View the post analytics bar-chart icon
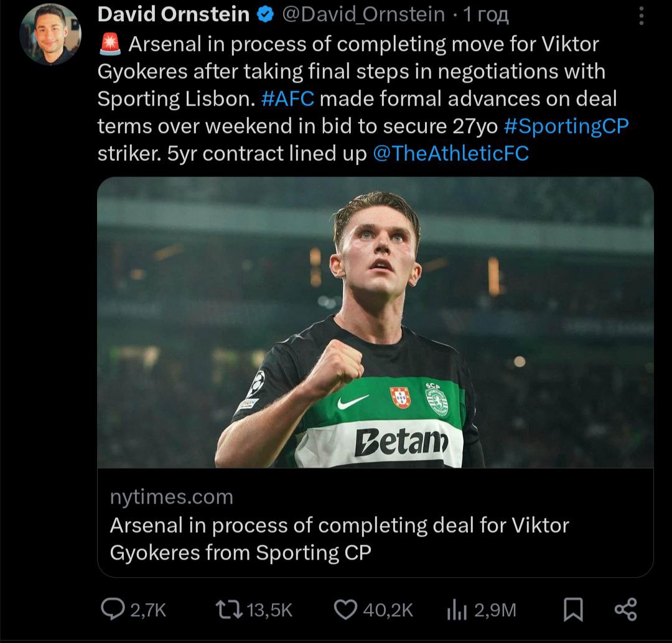Viewport: 672px width, 643px height. (x=457, y=611)
